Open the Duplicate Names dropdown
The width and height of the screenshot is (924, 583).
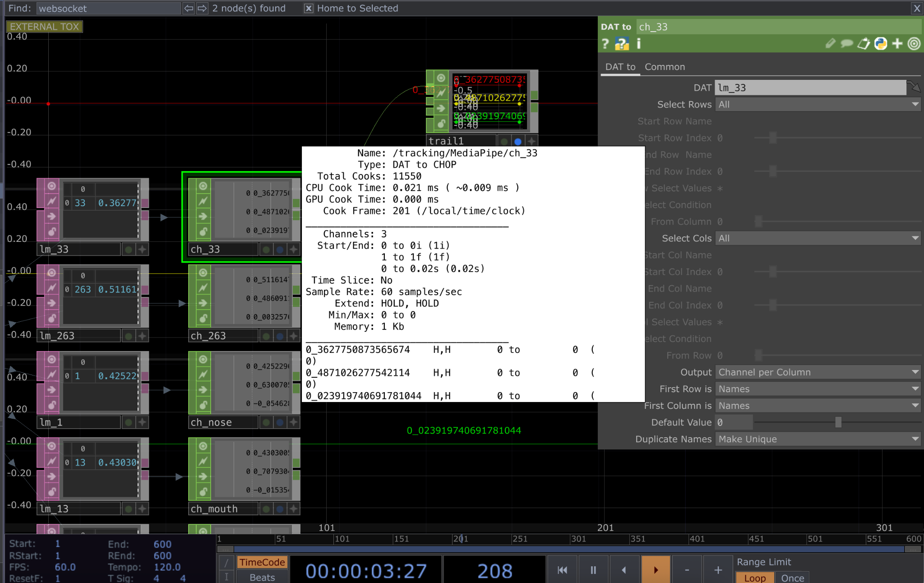point(818,439)
